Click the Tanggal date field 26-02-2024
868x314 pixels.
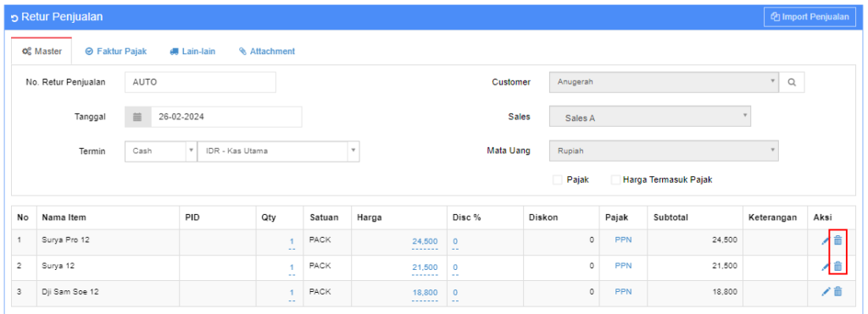tap(226, 117)
